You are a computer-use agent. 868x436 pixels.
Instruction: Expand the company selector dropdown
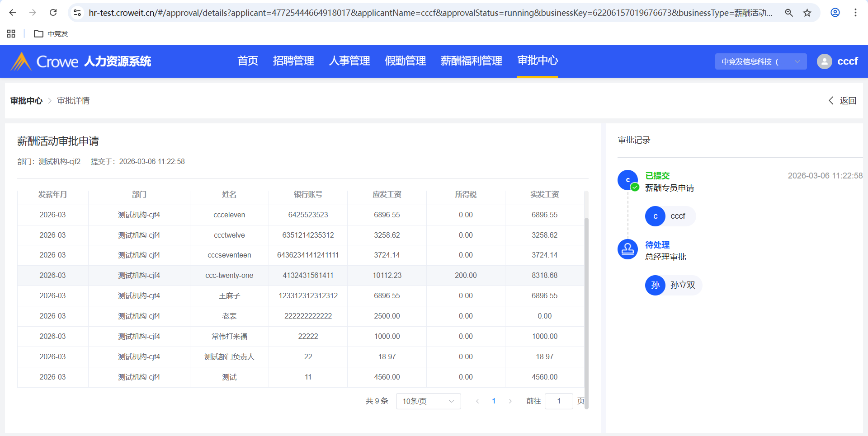(x=760, y=61)
